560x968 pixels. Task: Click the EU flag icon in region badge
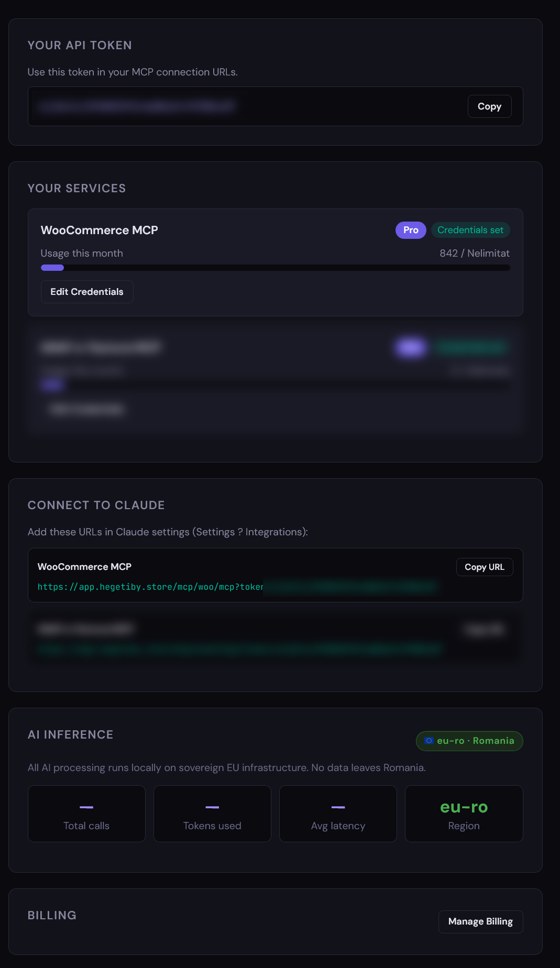click(x=429, y=741)
